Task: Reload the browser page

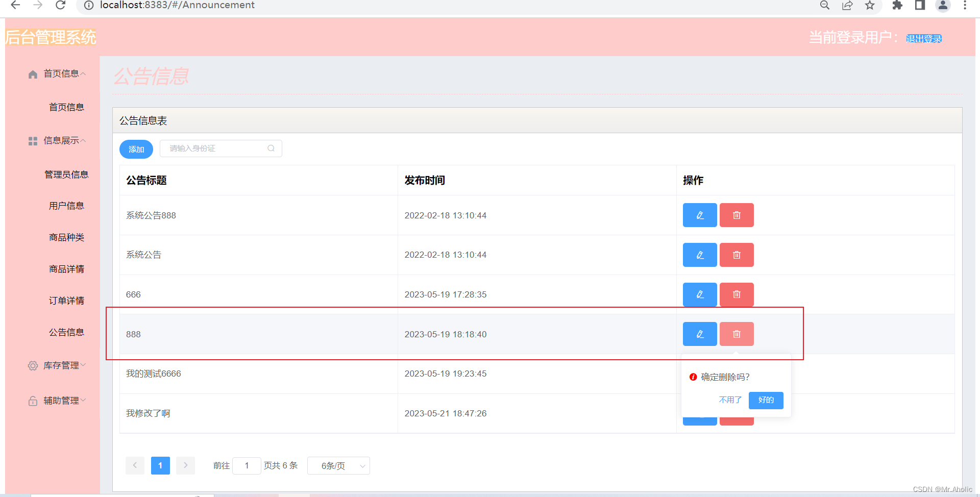Action: (x=61, y=5)
